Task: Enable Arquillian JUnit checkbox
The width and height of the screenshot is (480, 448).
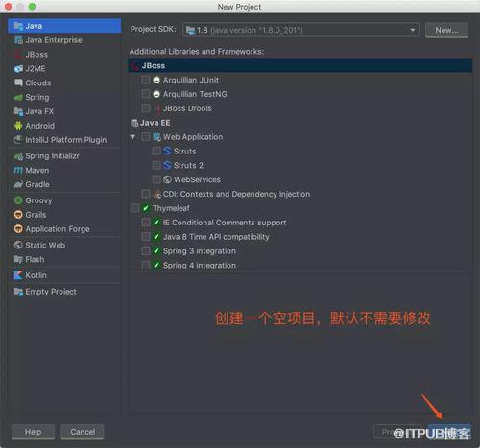Action: click(146, 80)
